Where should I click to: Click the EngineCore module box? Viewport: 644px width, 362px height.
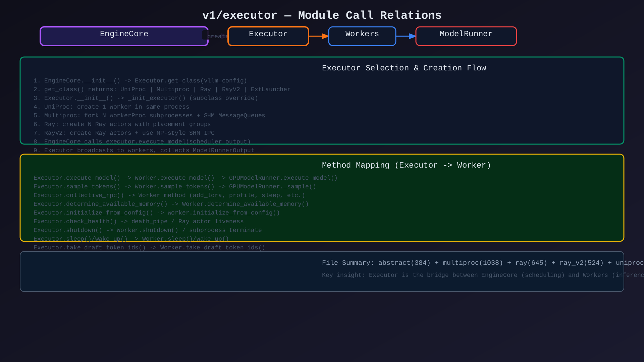point(124,36)
